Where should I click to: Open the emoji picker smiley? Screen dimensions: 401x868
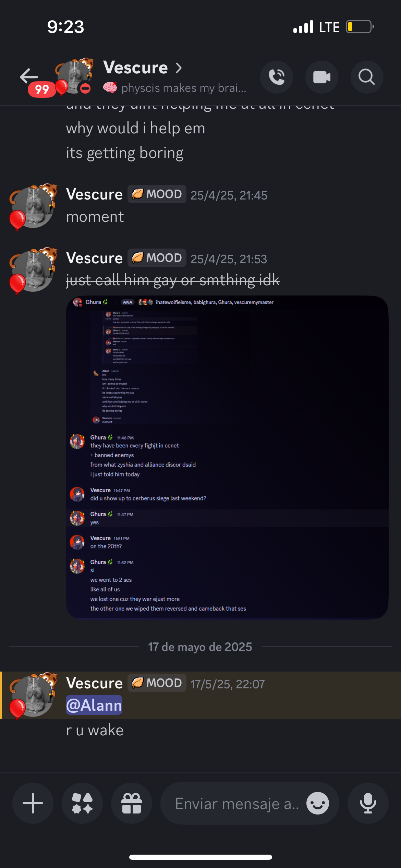click(x=318, y=803)
